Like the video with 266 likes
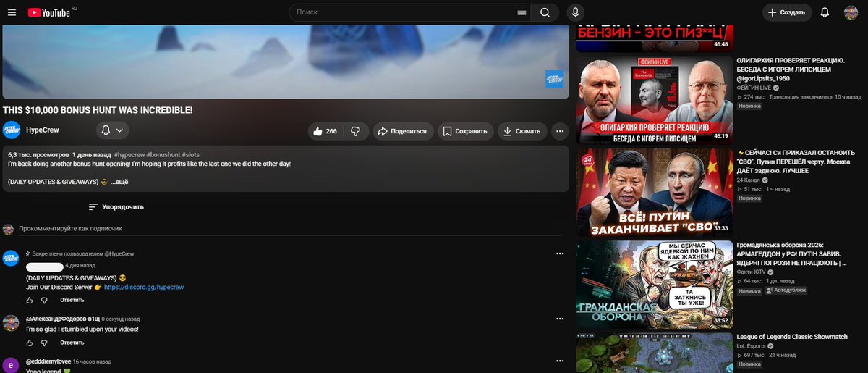The height and width of the screenshot is (373, 868). coord(325,131)
